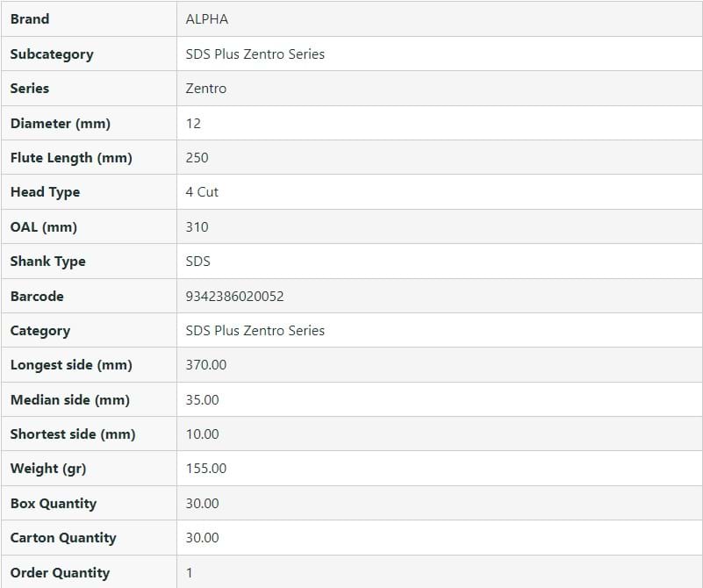The height and width of the screenshot is (588, 703).
Task: Click the Flute Length value 250
Action: click(197, 158)
